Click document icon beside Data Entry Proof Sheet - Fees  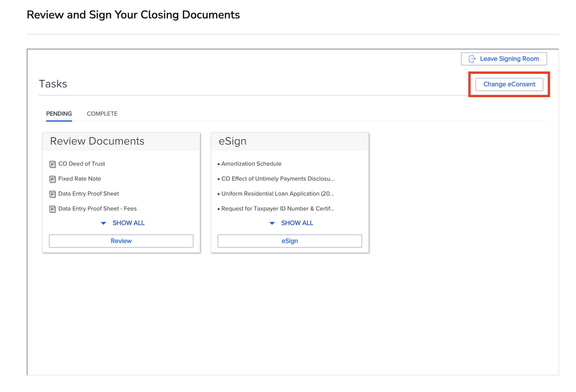click(x=52, y=209)
